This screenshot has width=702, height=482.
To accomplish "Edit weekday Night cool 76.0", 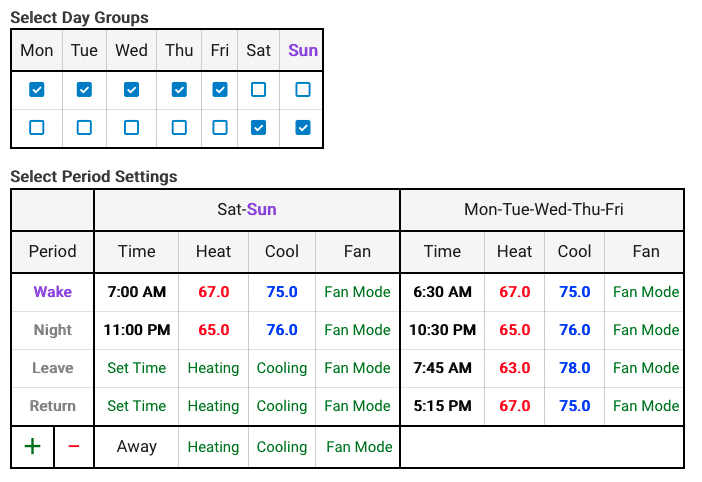I will coord(574,330).
